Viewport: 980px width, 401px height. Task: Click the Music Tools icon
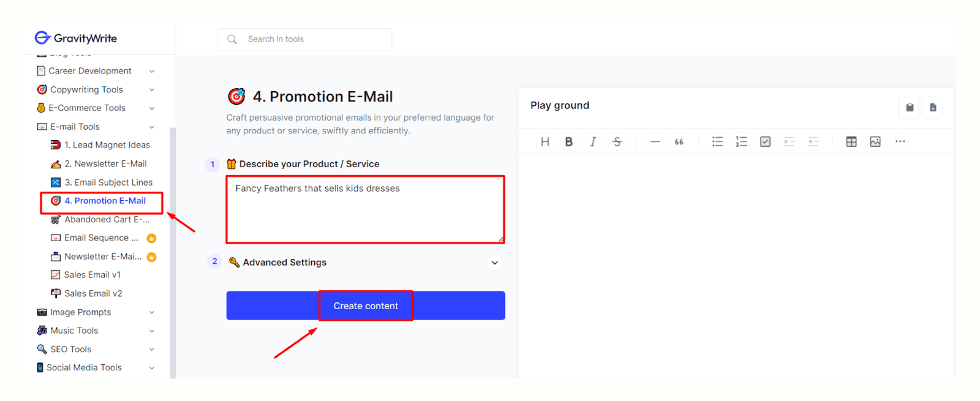(x=42, y=331)
